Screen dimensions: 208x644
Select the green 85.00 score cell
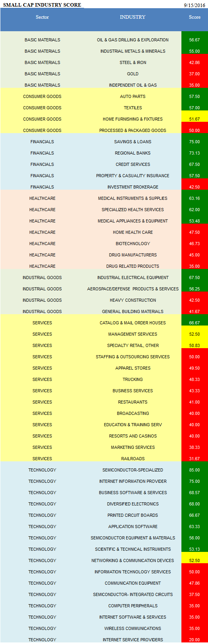[x=194, y=470]
